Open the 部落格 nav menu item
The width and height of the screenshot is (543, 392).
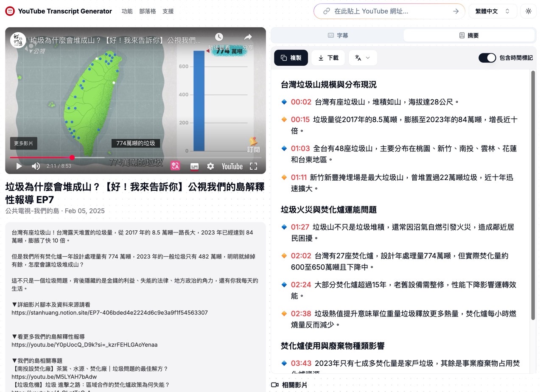pyautogui.click(x=148, y=11)
